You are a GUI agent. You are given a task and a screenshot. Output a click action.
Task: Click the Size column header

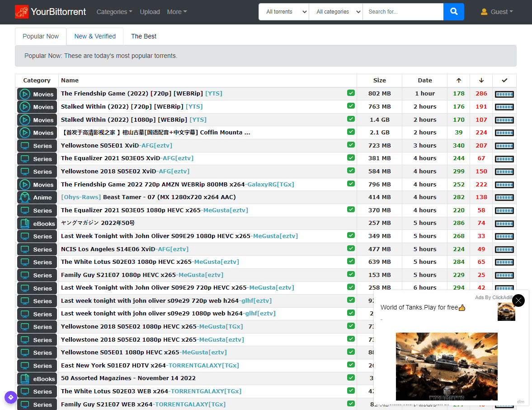coord(379,81)
